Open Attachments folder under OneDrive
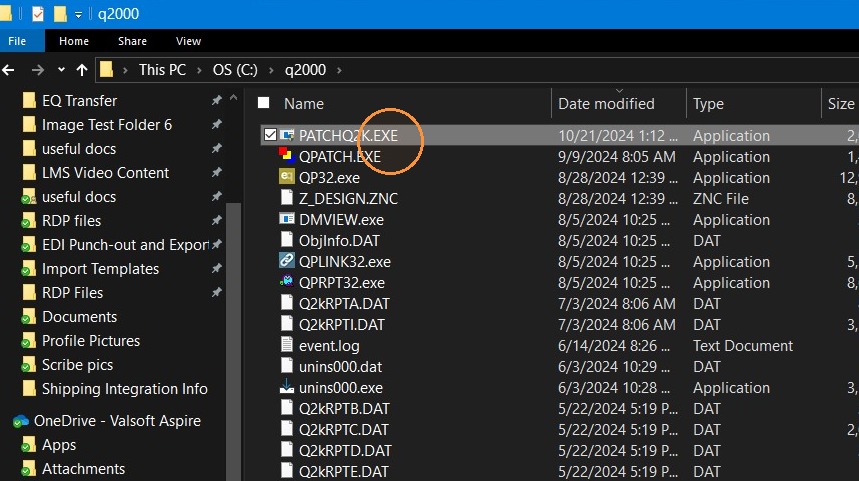The image size is (859, 481). coord(83,469)
